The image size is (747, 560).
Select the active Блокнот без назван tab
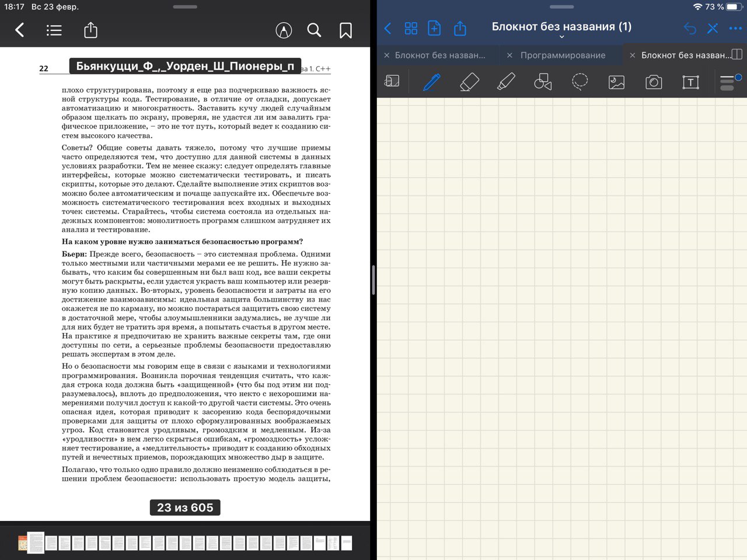(686, 55)
